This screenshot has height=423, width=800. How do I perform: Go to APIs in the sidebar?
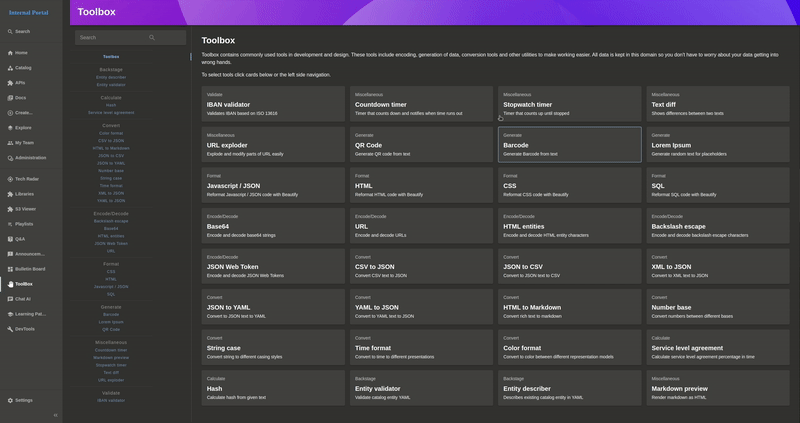(20, 82)
